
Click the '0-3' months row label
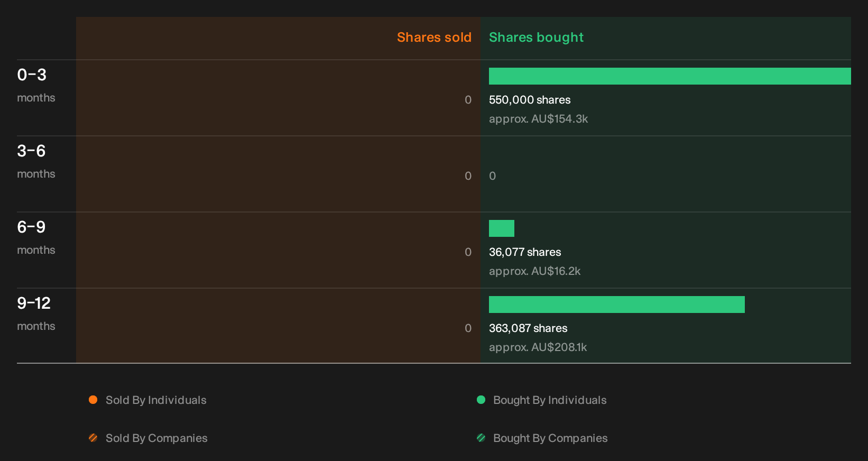pos(32,75)
